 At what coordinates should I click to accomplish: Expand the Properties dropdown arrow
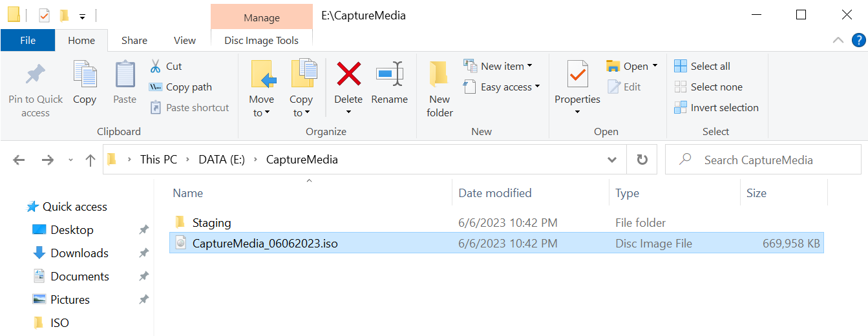(x=577, y=112)
